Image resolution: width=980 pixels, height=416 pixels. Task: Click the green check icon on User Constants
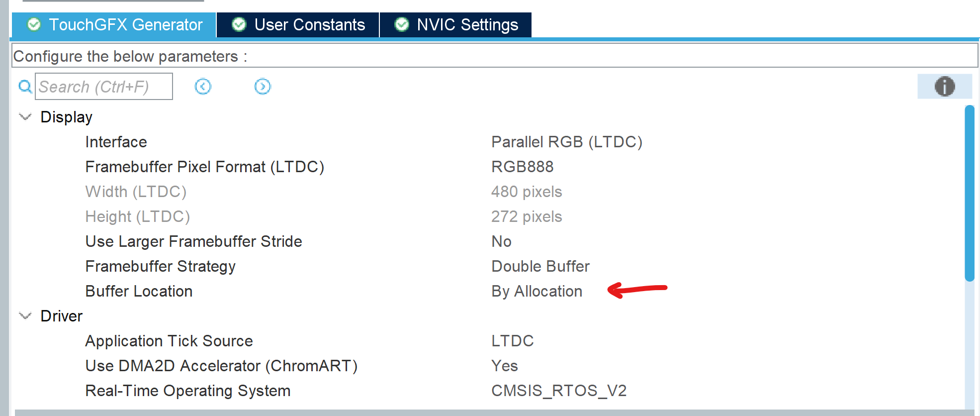[x=239, y=24]
